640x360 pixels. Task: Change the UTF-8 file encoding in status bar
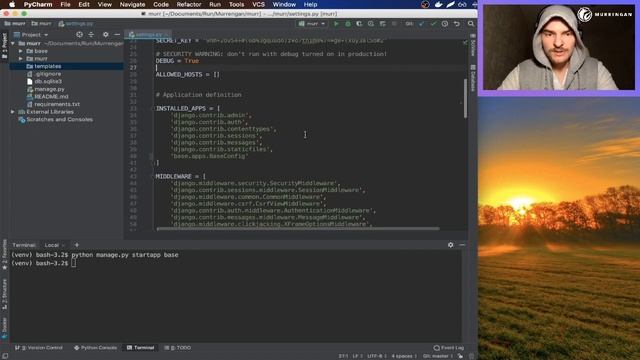tap(377, 356)
